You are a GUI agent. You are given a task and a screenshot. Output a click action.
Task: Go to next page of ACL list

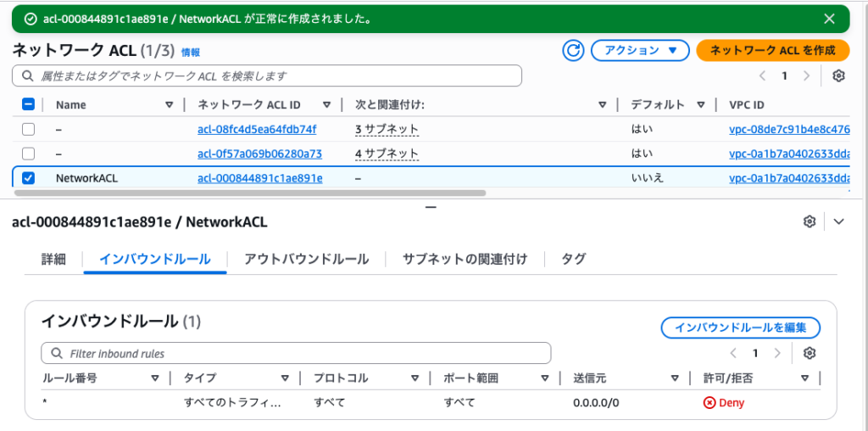[806, 76]
